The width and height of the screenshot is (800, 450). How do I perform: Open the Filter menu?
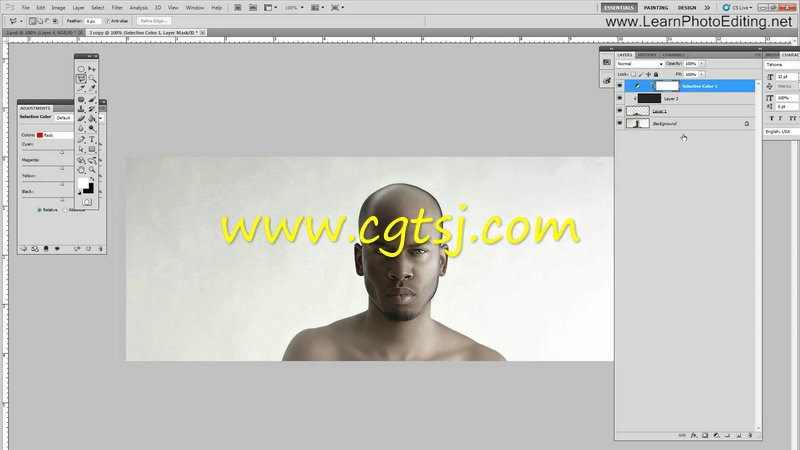click(117, 8)
